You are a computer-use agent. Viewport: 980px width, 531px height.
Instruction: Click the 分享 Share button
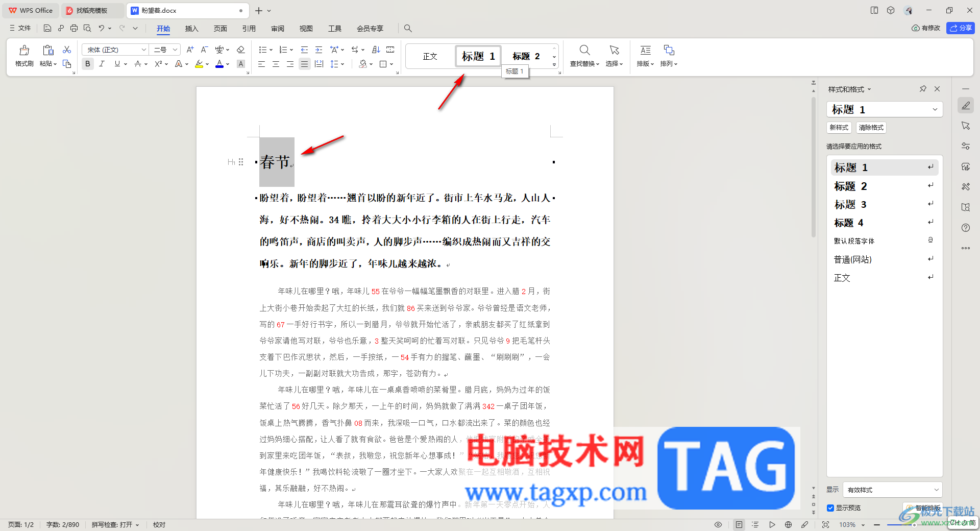pos(961,28)
